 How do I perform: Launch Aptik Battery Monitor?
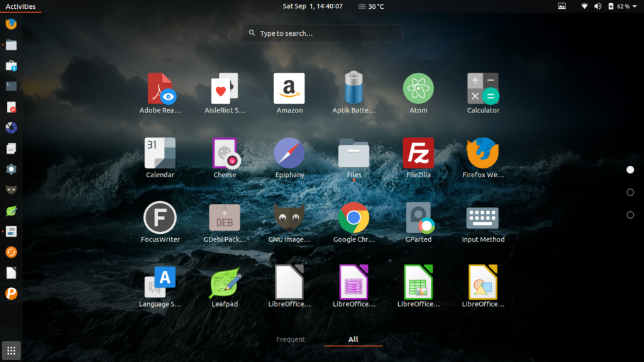pyautogui.click(x=353, y=93)
